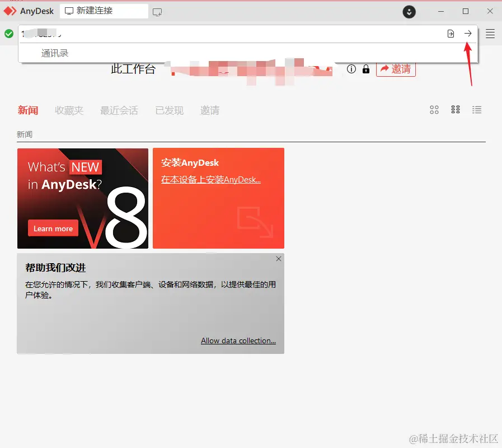This screenshot has height=448, width=502.
Task: Click the round download arrow icon
Action: (x=409, y=12)
